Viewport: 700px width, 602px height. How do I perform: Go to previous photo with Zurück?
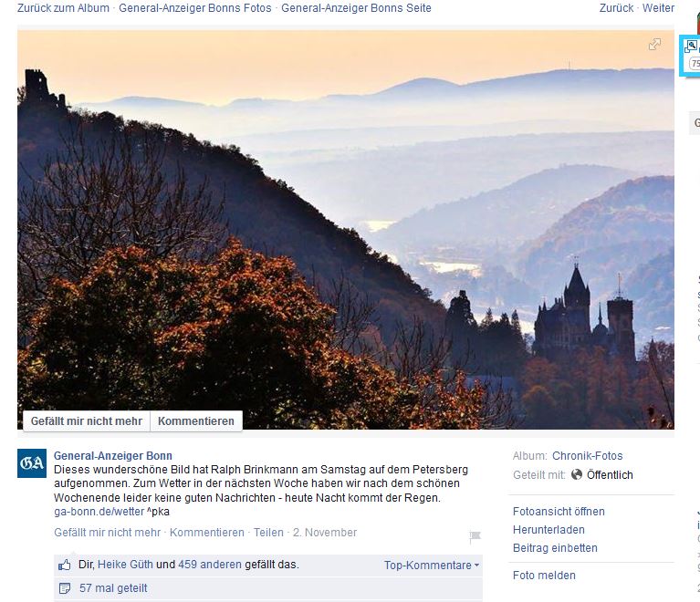pyautogui.click(x=616, y=8)
